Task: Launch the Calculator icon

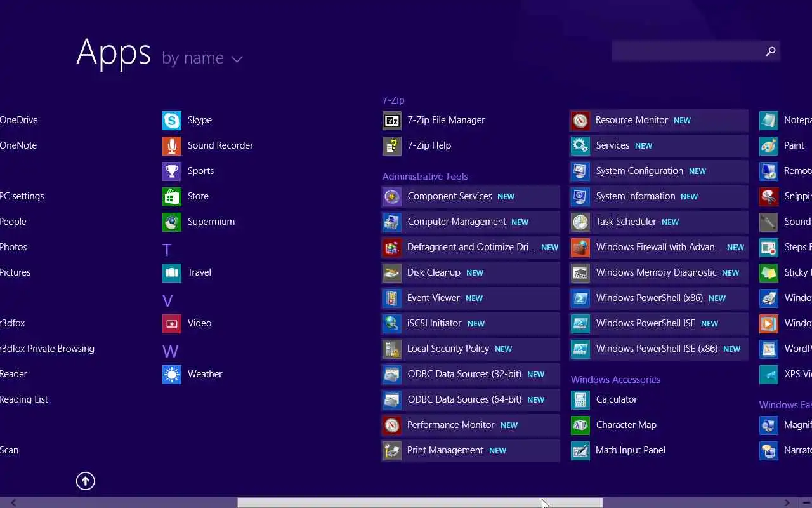Action: tap(580, 399)
